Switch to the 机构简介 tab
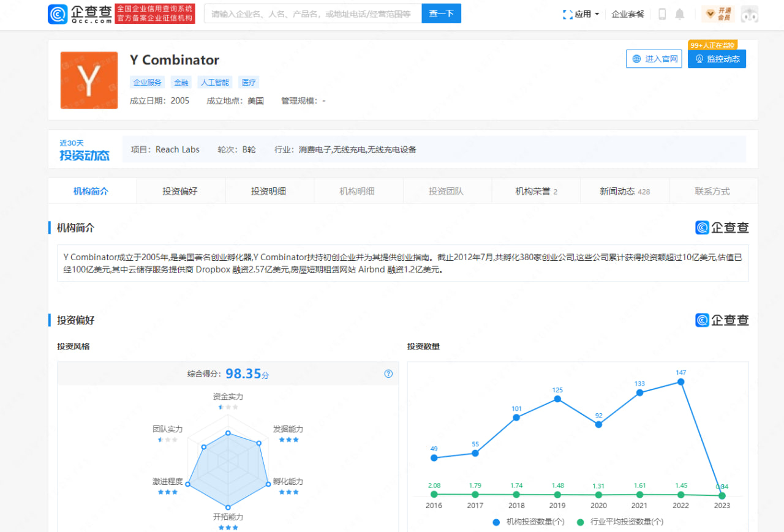 click(91, 191)
